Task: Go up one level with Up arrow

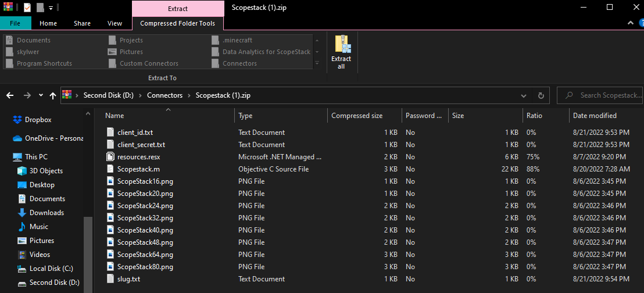Action: pyautogui.click(x=52, y=95)
